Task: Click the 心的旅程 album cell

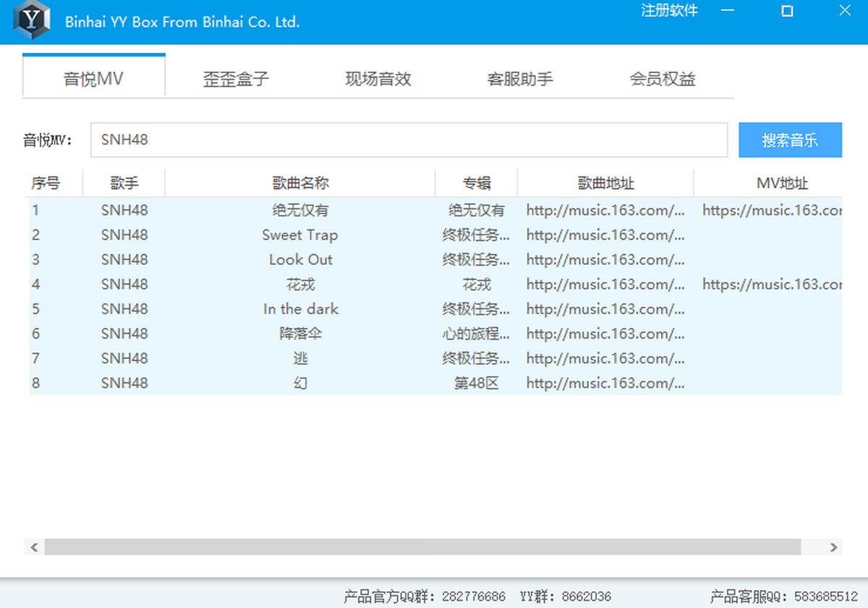Action: tap(477, 334)
